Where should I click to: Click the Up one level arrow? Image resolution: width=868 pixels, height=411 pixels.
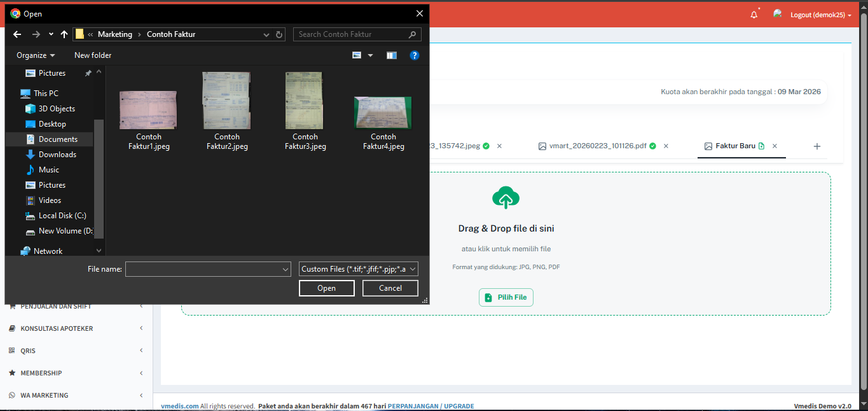pyautogui.click(x=64, y=34)
